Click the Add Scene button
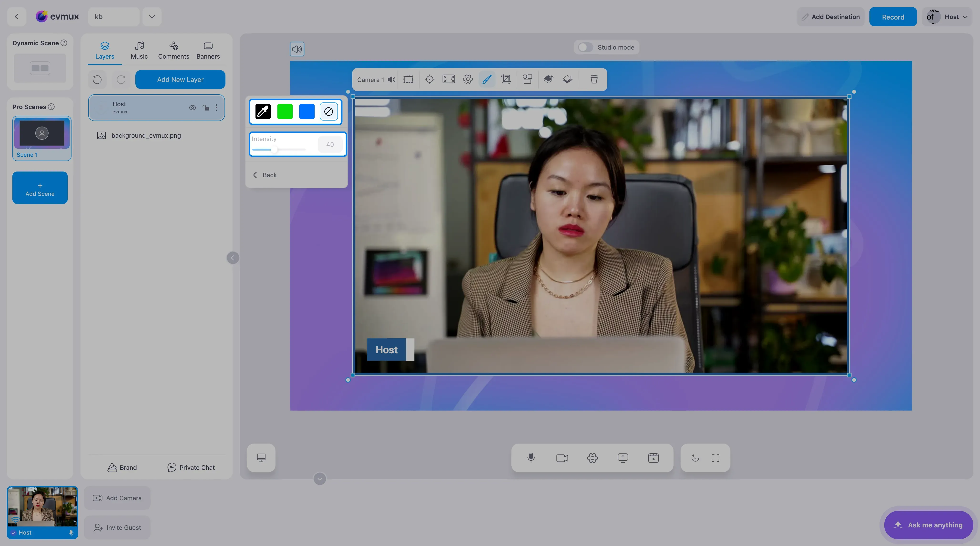This screenshot has width=980, height=546. click(40, 188)
